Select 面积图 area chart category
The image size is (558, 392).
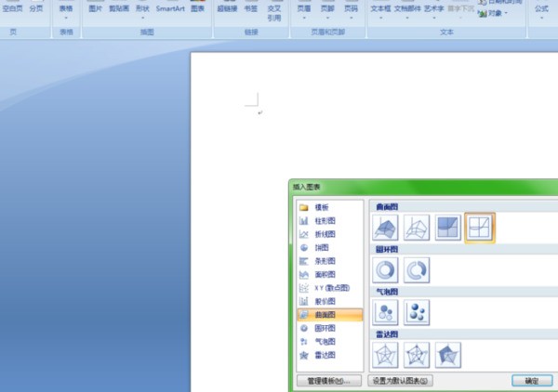coord(330,274)
